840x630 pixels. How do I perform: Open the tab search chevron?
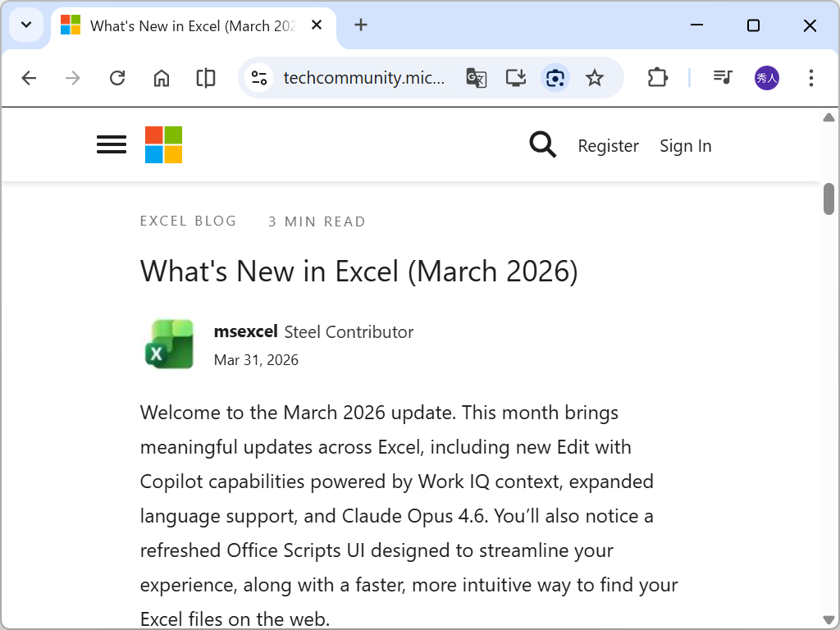pos(25,25)
